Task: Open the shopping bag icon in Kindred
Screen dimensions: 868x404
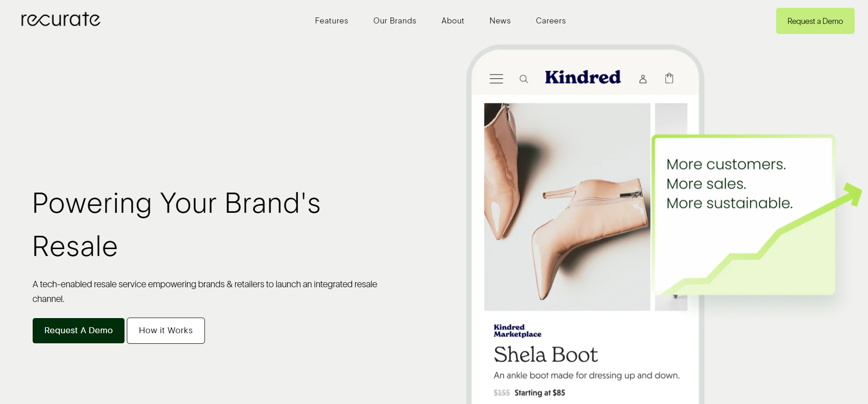Action: [669, 78]
